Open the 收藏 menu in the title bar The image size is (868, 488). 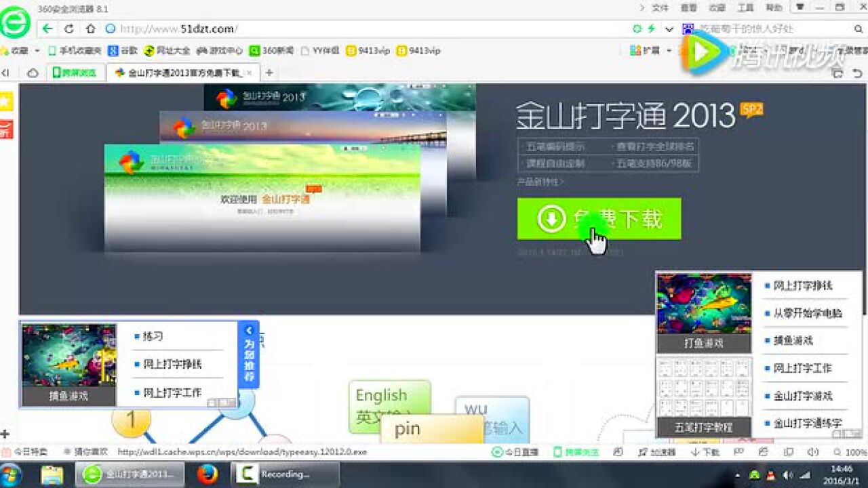tap(717, 8)
